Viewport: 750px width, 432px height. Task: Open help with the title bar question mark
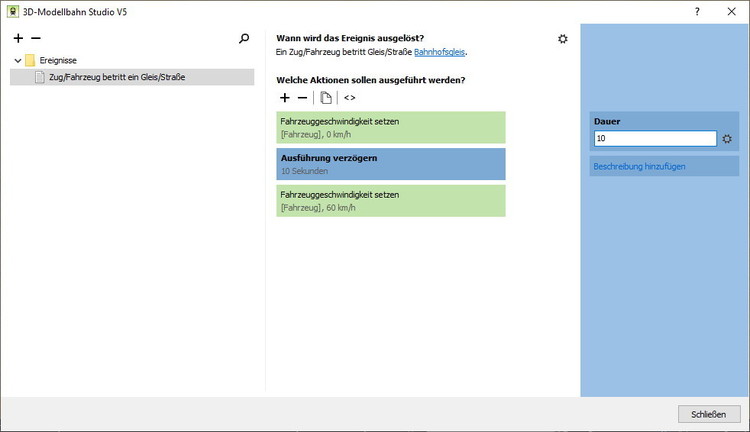697,10
